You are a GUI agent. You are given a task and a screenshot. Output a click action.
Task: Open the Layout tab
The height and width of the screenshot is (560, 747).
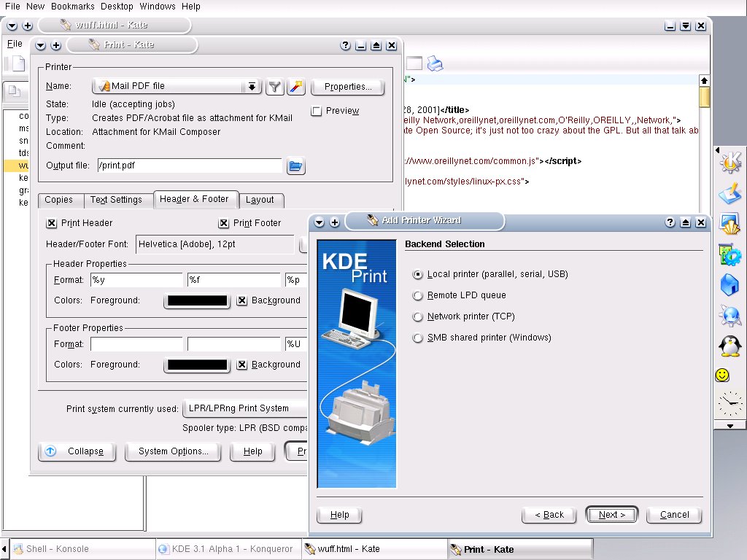pos(260,200)
